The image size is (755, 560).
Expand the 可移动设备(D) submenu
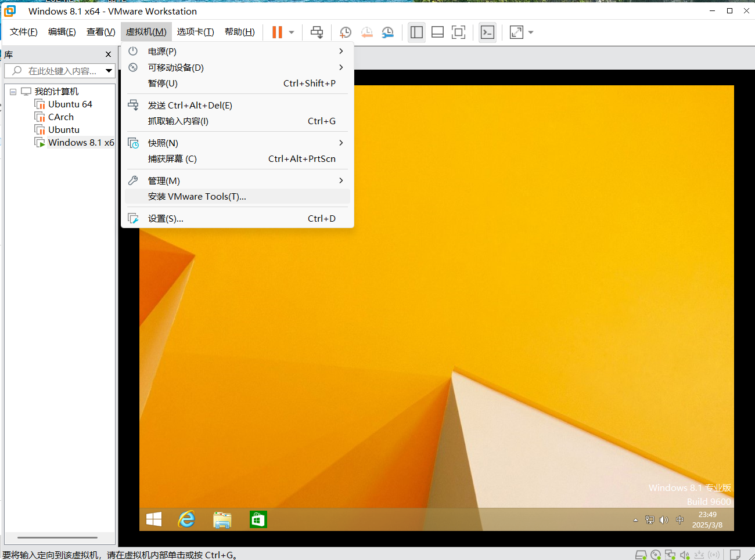click(x=237, y=67)
